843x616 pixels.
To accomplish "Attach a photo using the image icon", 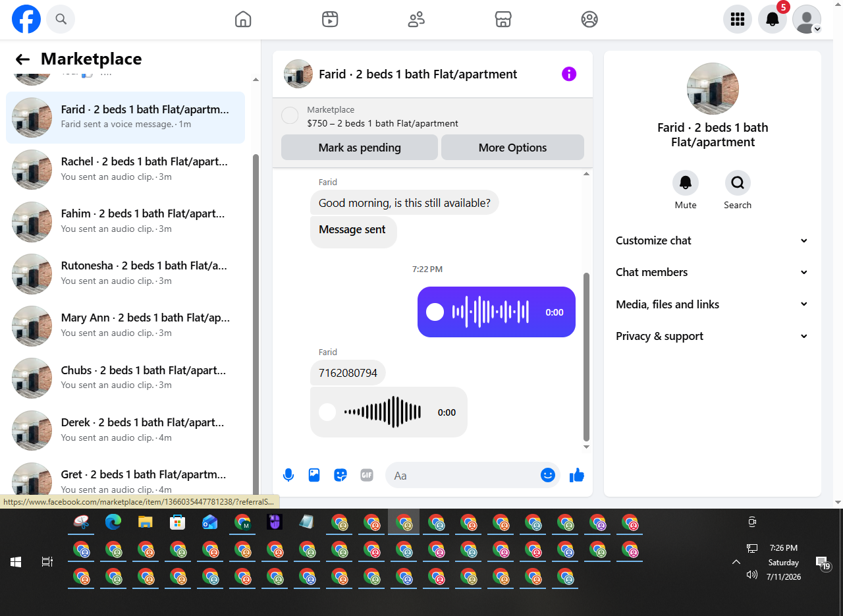I will pos(314,475).
